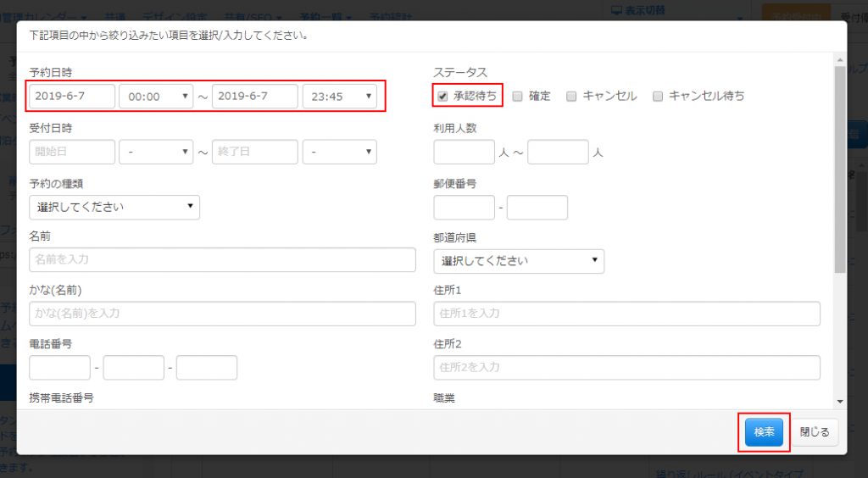Tick the キャンセル待ち checkbox
The width and height of the screenshot is (868, 478).
(x=657, y=97)
